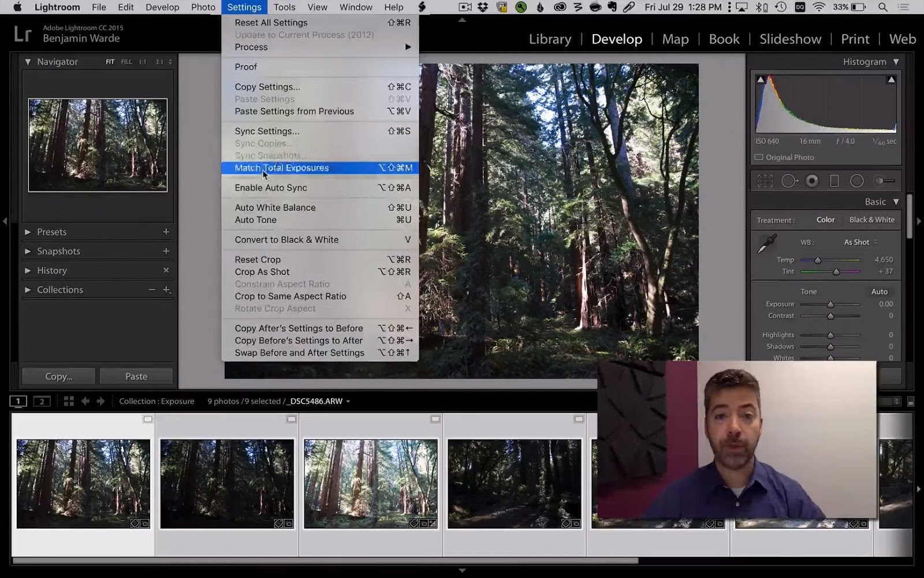924x578 pixels.
Task: Toggle the Original Photo checkbox
Action: click(x=759, y=157)
